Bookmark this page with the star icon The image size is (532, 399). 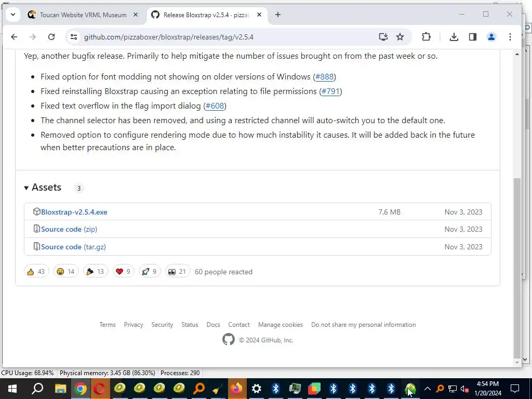[x=400, y=37]
